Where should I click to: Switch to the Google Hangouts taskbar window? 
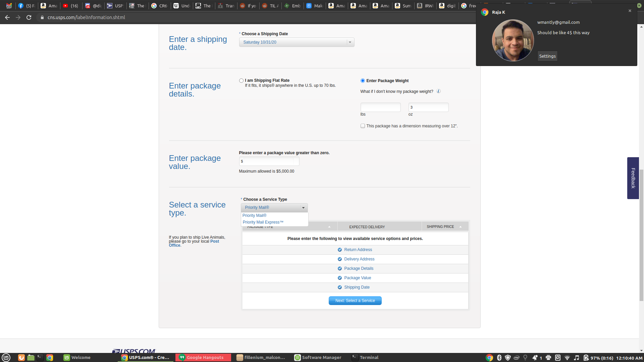point(203,358)
